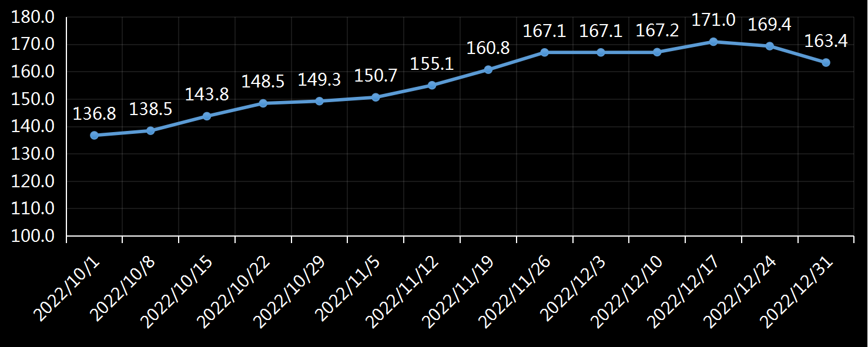Select the 148.5 data label
Screen dimensions: 868x347
click(x=263, y=80)
